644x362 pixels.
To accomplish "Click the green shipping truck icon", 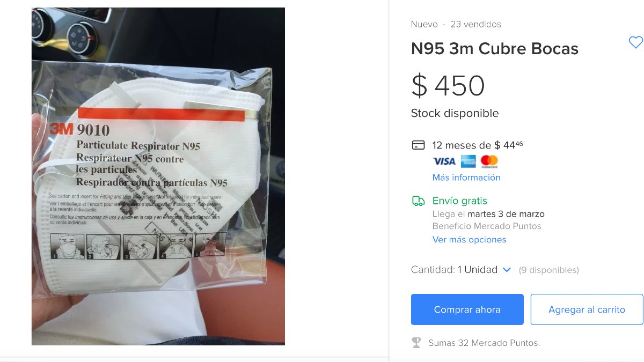I will coord(418,201).
